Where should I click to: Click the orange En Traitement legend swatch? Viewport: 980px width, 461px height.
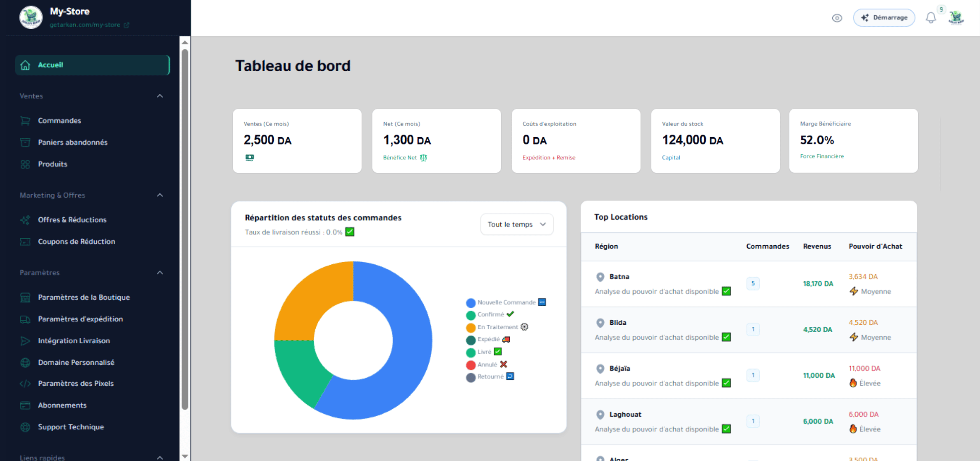(x=471, y=328)
